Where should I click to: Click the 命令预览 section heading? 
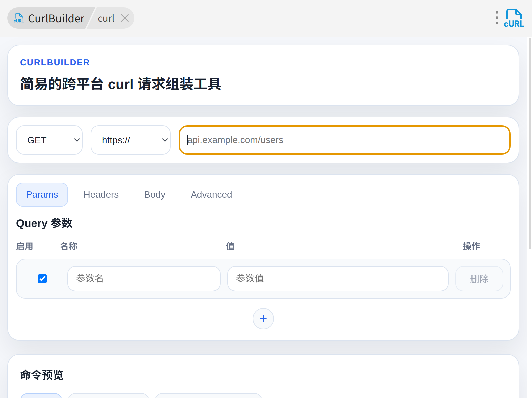pyautogui.click(x=42, y=375)
